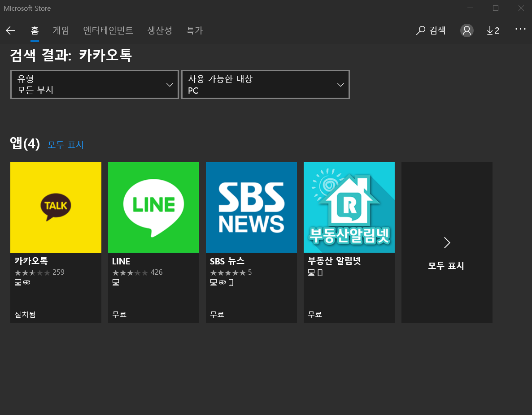Image resolution: width=532 pixels, height=415 pixels.
Task: Expand the 사용 가능한 대상 dropdown
Action: [x=266, y=84]
